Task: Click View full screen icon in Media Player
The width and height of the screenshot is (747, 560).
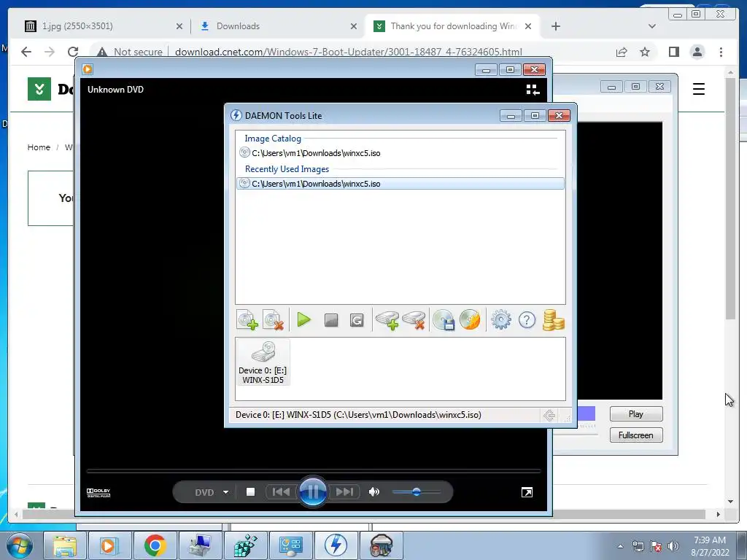Action: 527,492
